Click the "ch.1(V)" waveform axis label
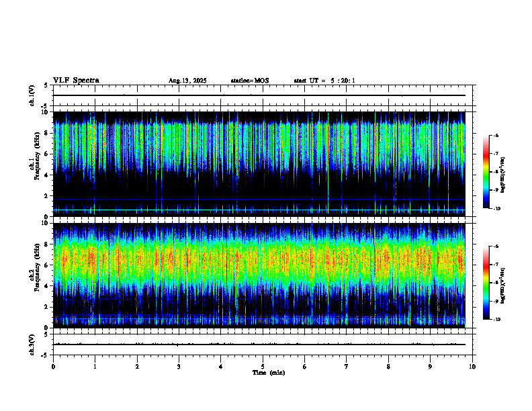This screenshot has width=532, height=411. [x=32, y=95]
